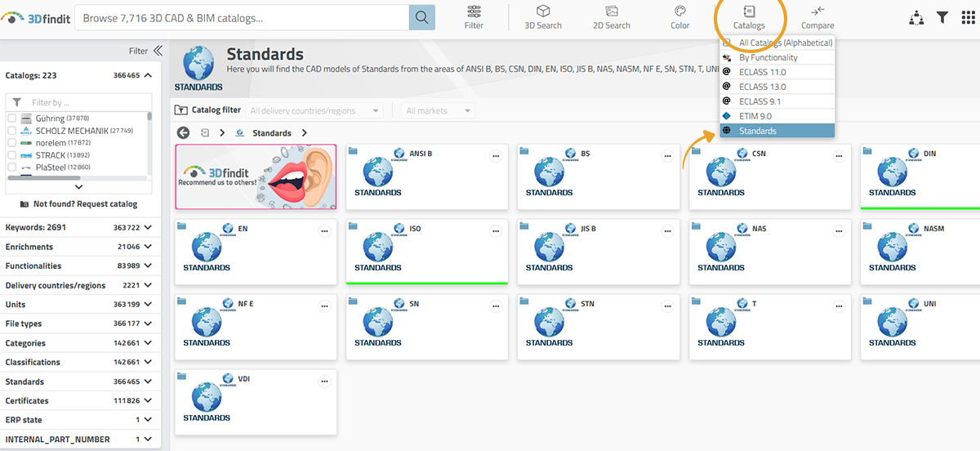Click the magnifier search button
Viewport: 980px width, 451px height.
[x=421, y=17]
